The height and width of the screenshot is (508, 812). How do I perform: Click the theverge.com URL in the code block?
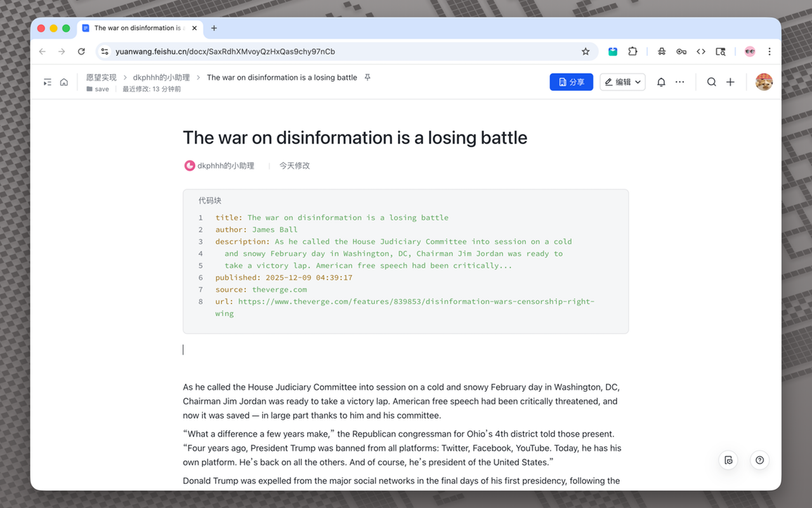[405, 307]
